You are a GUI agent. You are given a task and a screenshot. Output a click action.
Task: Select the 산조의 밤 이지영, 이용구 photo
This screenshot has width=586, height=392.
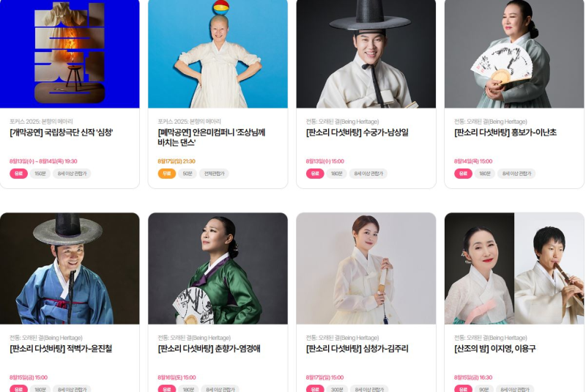click(x=514, y=268)
